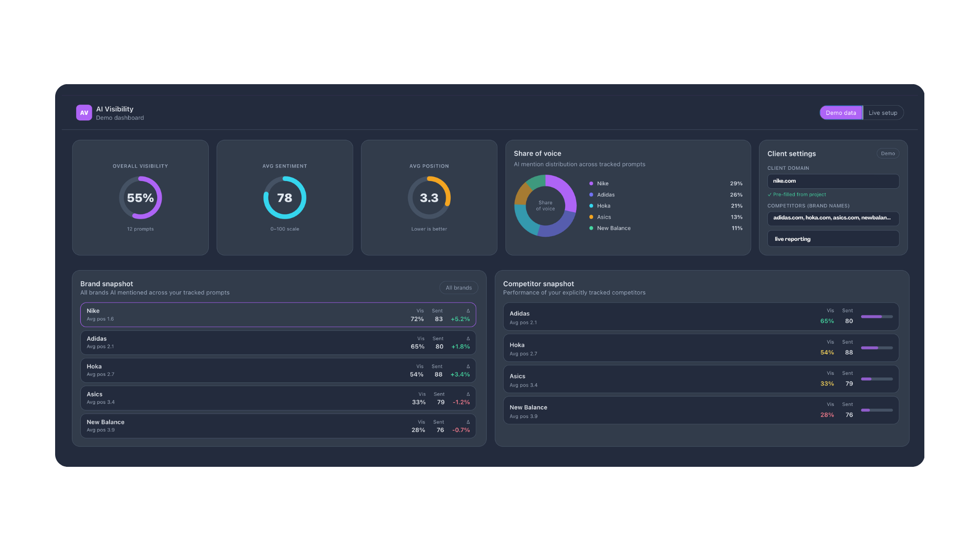980x551 pixels.
Task: Focus the Competitors brand names field
Action: click(x=833, y=218)
